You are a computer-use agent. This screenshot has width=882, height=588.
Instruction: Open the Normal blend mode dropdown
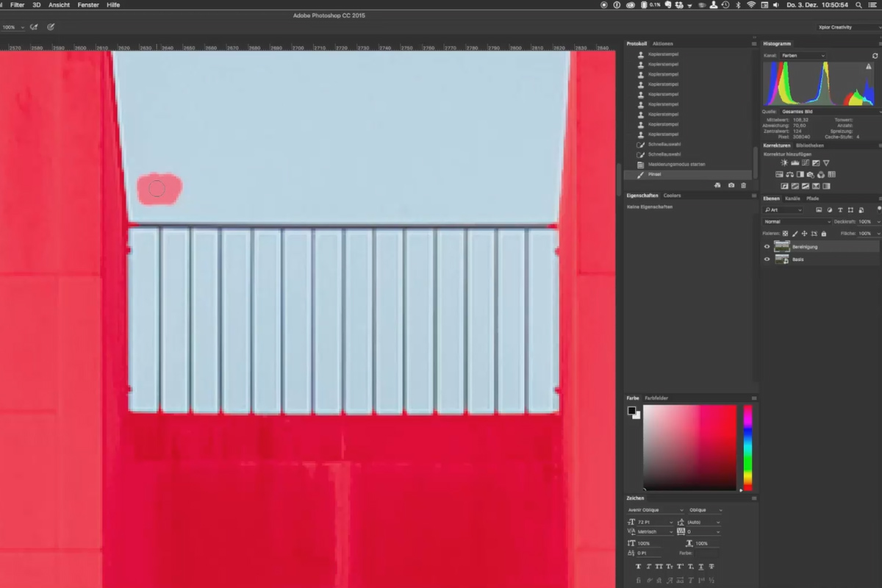797,221
